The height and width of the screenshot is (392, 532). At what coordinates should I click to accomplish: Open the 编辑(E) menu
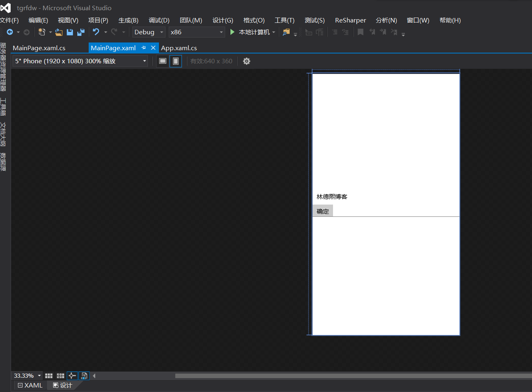click(38, 20)
